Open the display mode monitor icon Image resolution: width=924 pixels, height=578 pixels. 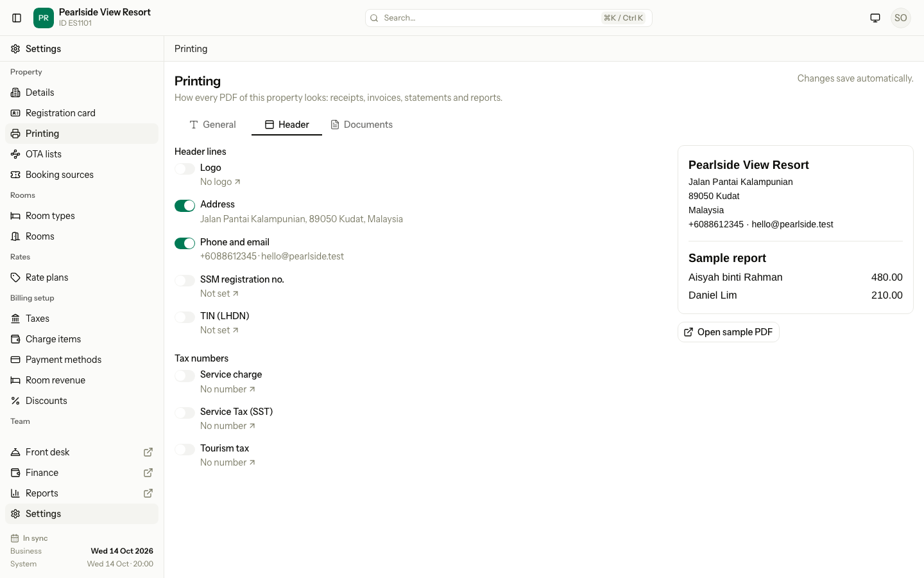point(875,18)
